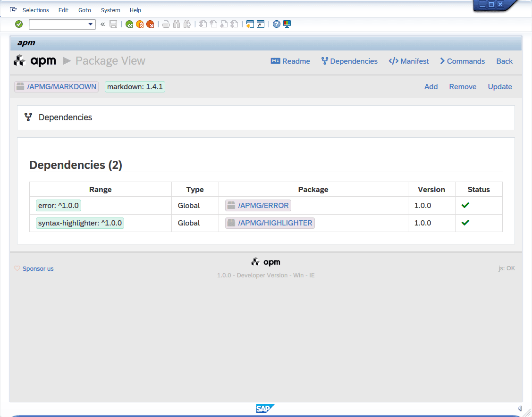
Task: Click the Find binoculars icon
Action: tap(177, 24)
